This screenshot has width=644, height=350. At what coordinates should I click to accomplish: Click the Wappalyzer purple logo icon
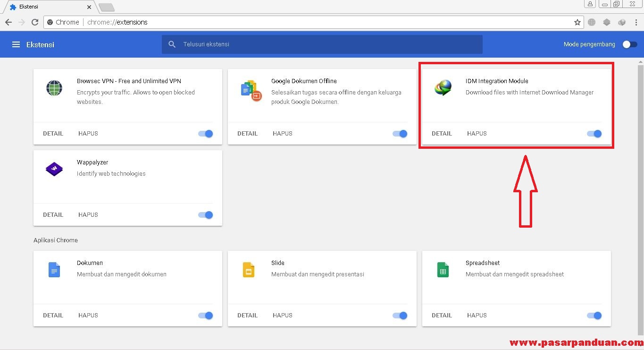tap(54, 169)
